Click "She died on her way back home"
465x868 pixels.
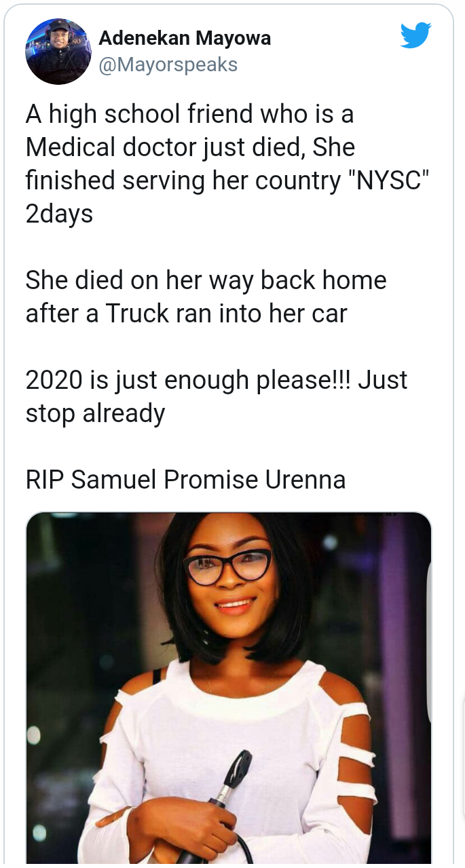[206, 280]
